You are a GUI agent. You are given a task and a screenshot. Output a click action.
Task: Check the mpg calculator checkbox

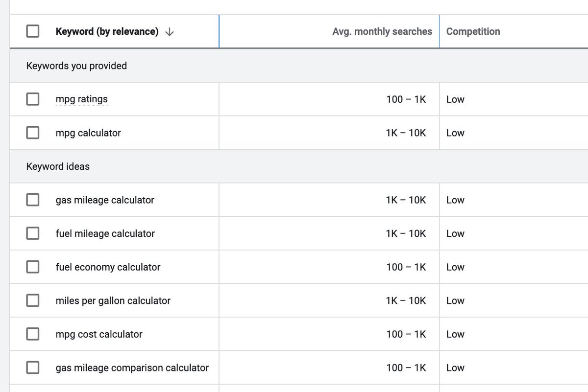click(x=32, y=133)
